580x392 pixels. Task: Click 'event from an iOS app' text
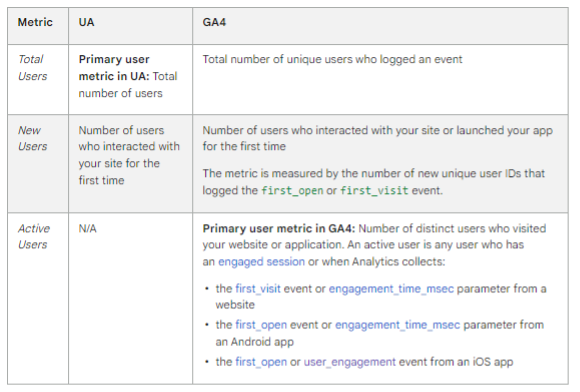pos(456,362)
